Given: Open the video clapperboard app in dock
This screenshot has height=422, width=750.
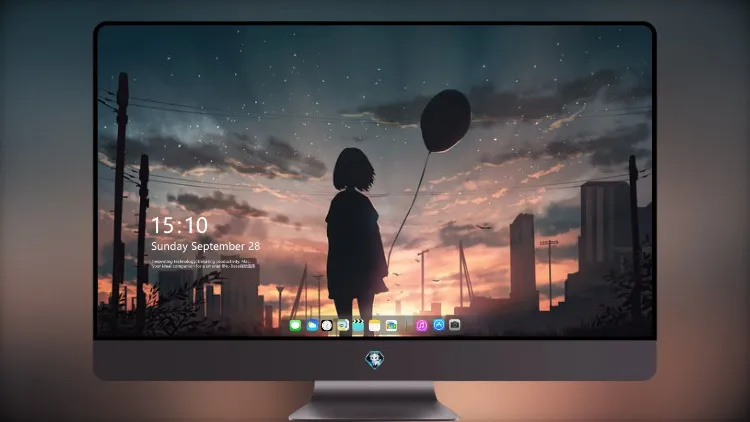Looking at the screenshot, I should (x=358, y=326).
